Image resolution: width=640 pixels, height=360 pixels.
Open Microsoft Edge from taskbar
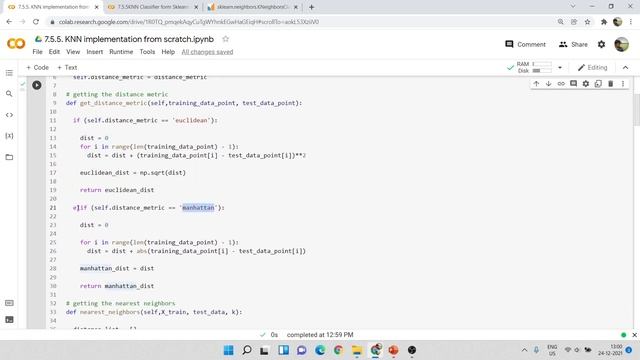click(x=320, y=350)
